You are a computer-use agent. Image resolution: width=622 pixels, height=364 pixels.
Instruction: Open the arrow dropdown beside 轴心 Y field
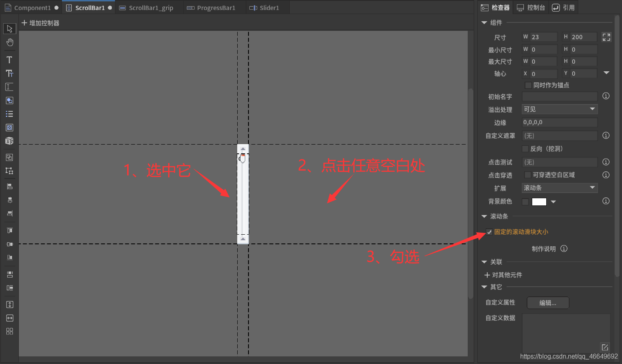[x=606, y=73]
